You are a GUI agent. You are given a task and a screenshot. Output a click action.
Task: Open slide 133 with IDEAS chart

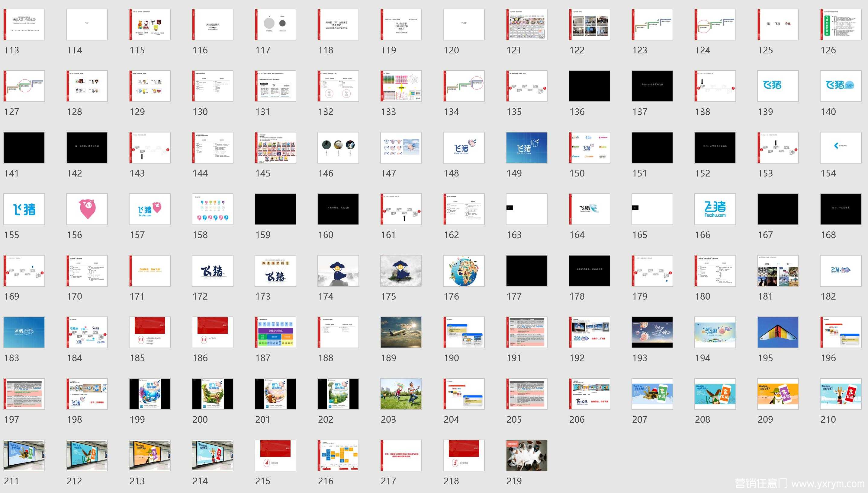(401, 86)
